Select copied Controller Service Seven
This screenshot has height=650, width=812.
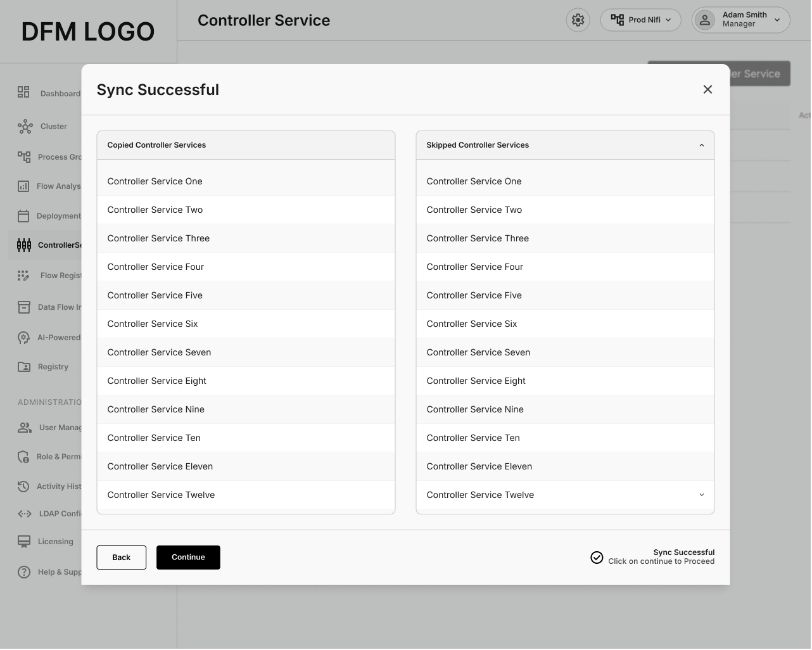[x=246, y=353]
